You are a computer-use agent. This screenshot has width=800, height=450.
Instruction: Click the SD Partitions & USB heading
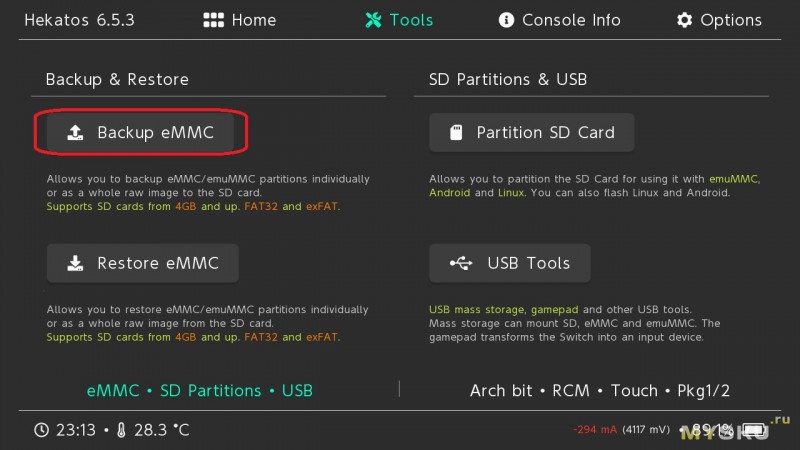[508, 79]
